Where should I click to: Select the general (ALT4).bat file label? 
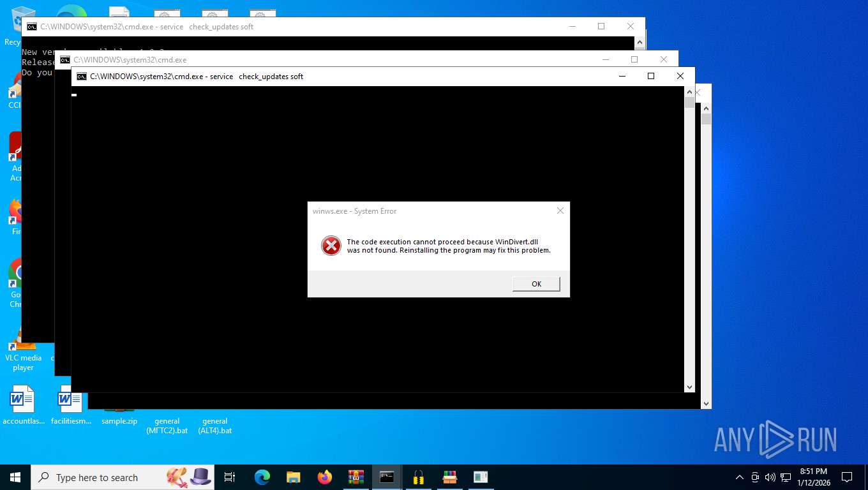pos(215,426)
